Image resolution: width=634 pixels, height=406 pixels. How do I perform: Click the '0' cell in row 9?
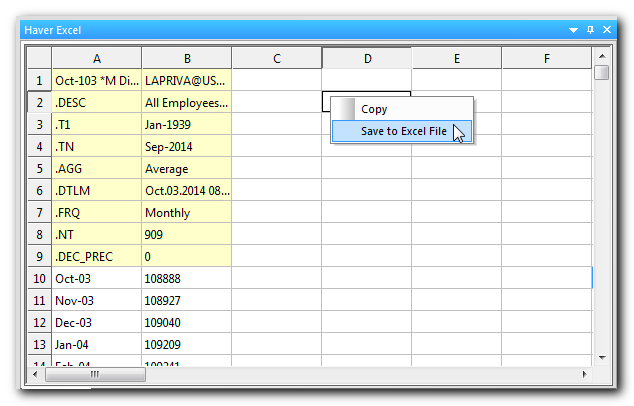[x=187, y=256]
